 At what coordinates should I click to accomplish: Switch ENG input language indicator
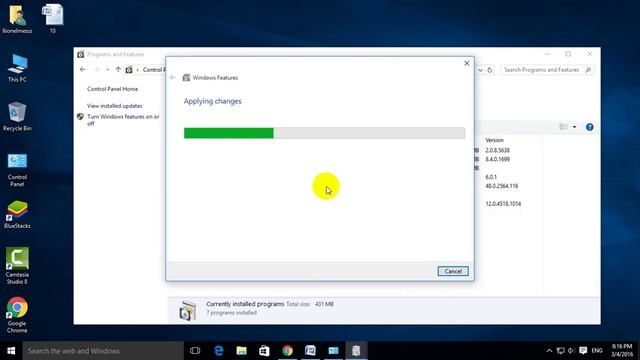597,351
